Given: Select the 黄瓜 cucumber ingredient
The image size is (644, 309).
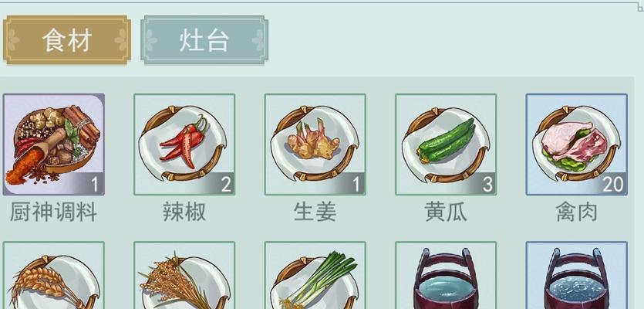Looking at the screenshot, I should click(x=446, y=144).
